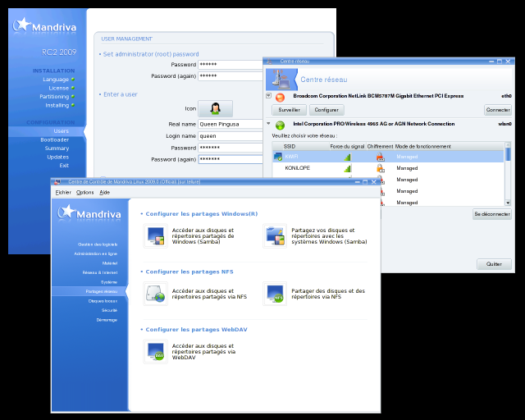
Task: Open Windows Samba shares access icon
Action: pyautogui.click(x=155, y=235)
